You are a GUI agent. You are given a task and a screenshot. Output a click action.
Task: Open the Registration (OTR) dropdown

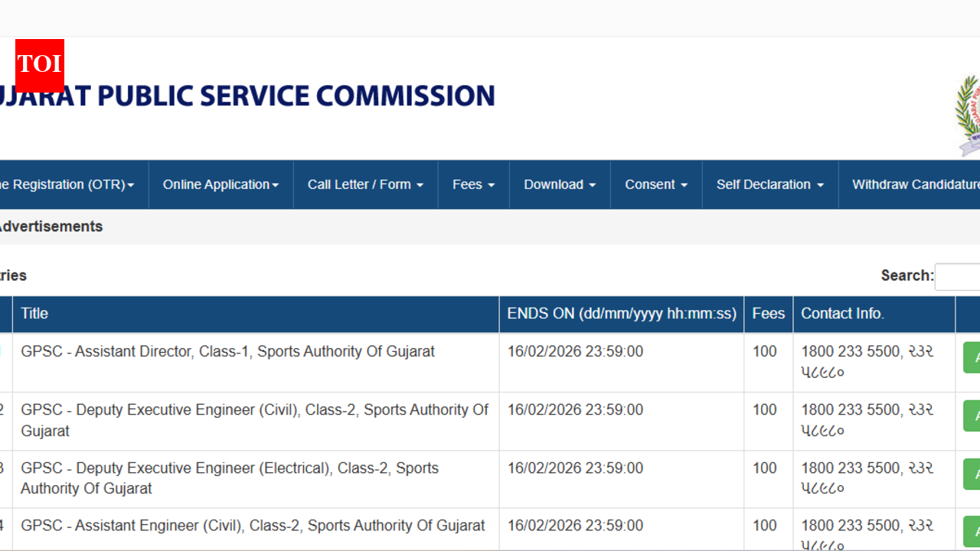coord(69,184)
